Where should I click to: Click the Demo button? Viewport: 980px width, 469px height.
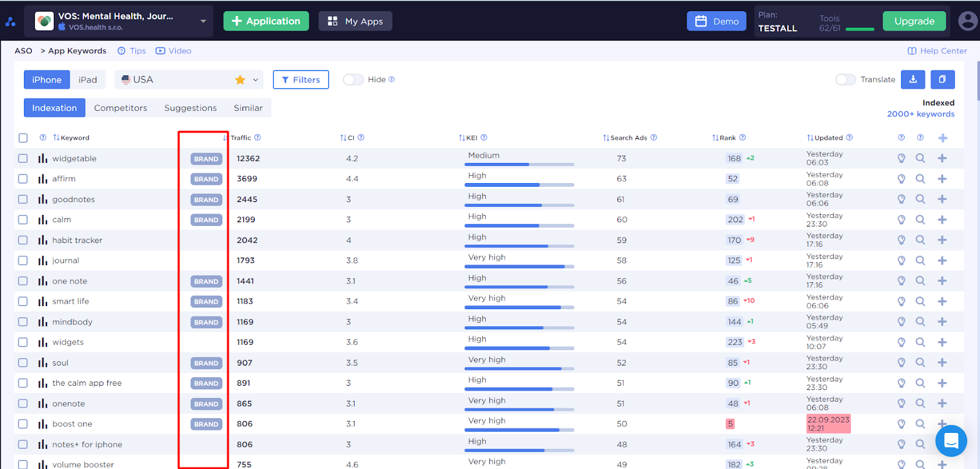click(717, 21)
